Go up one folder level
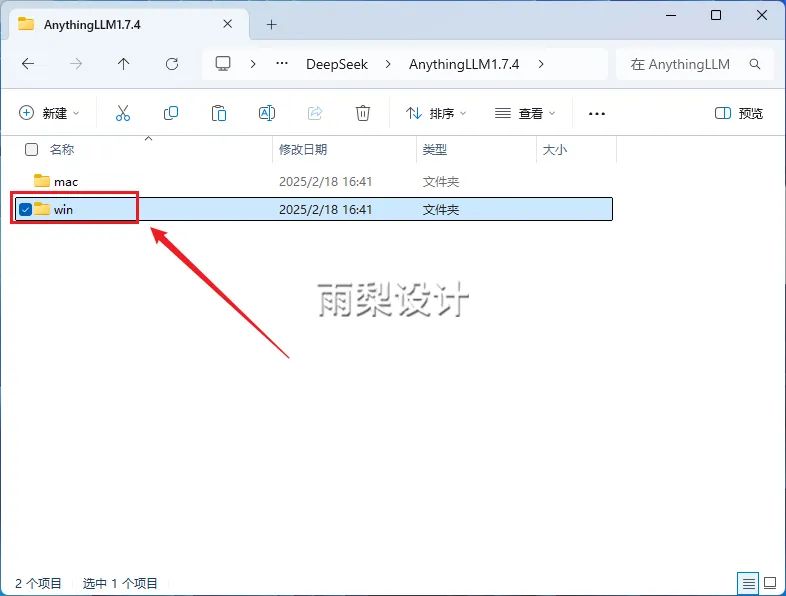The image size is (786, 596). 123,64
